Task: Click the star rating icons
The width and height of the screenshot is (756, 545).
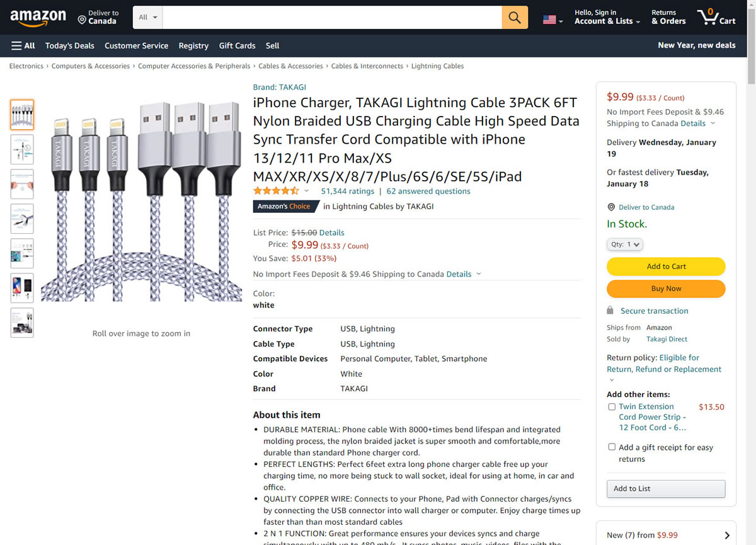Action: [x=276, y=191]
